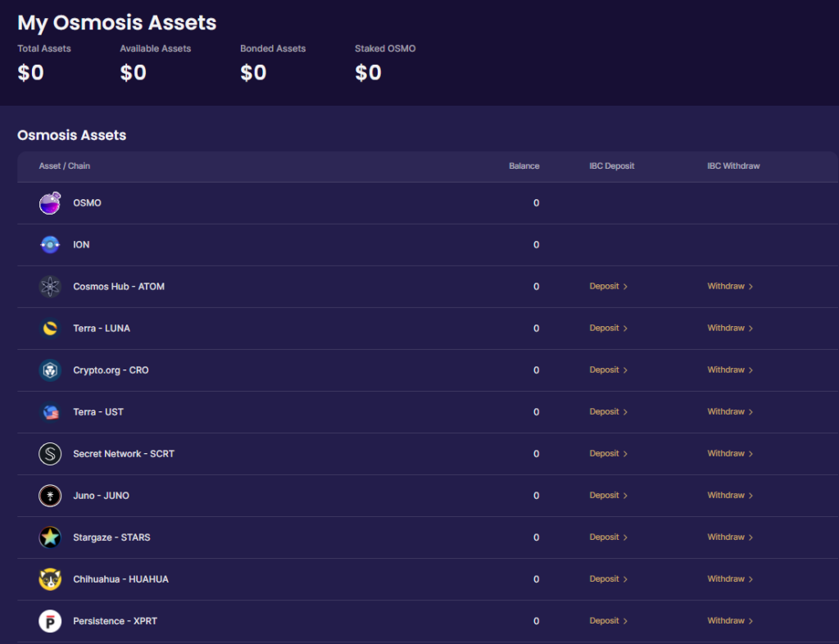Open Deposit for Secret Network SCRT
The height and width of the screenshot is (644, 839).
coord(609,454)
